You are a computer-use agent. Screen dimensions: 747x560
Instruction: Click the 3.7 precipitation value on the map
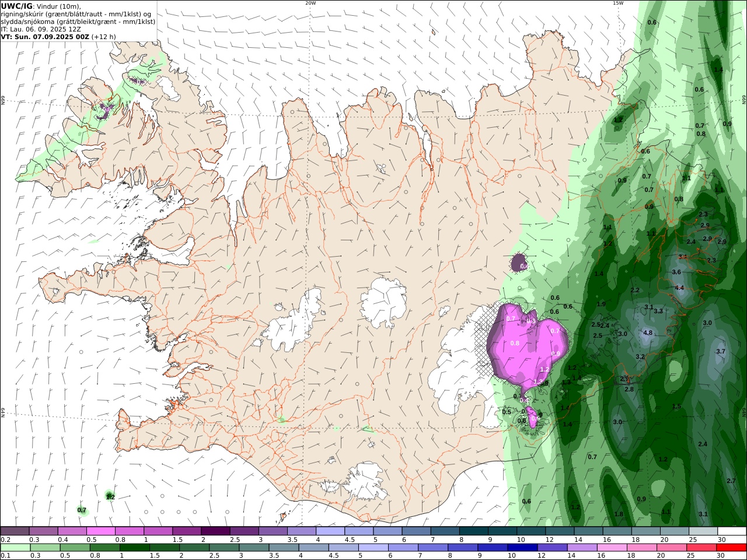[x=721, y=352]
